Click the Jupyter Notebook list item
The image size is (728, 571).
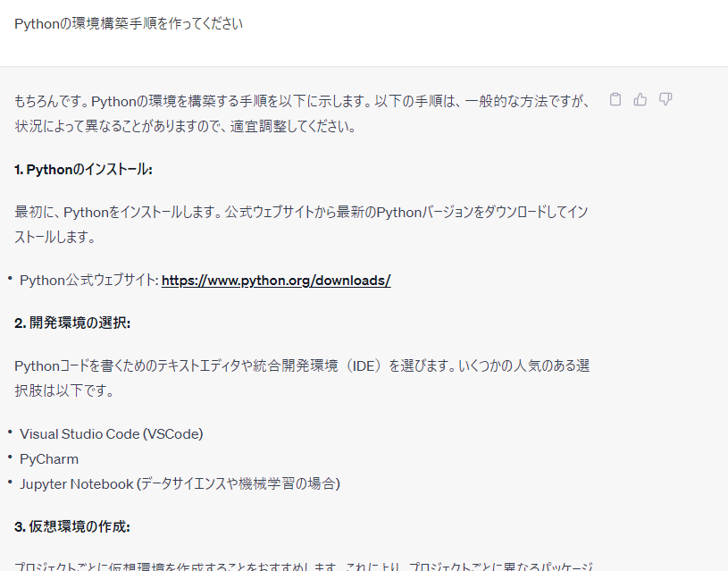click(179, 484)
